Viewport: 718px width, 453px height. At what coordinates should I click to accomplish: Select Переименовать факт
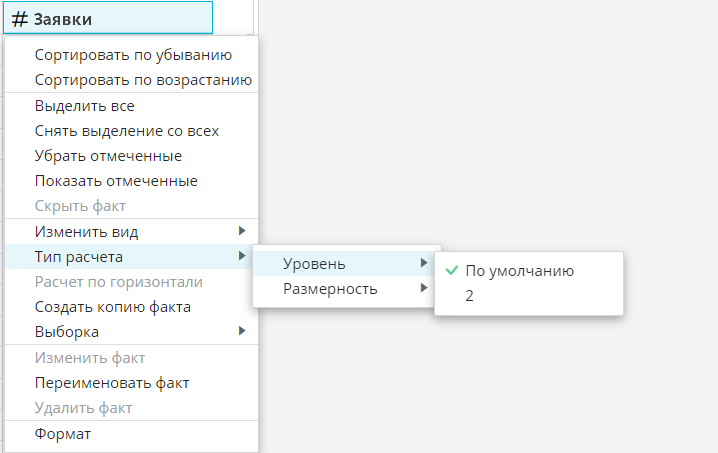coord(111,383)
